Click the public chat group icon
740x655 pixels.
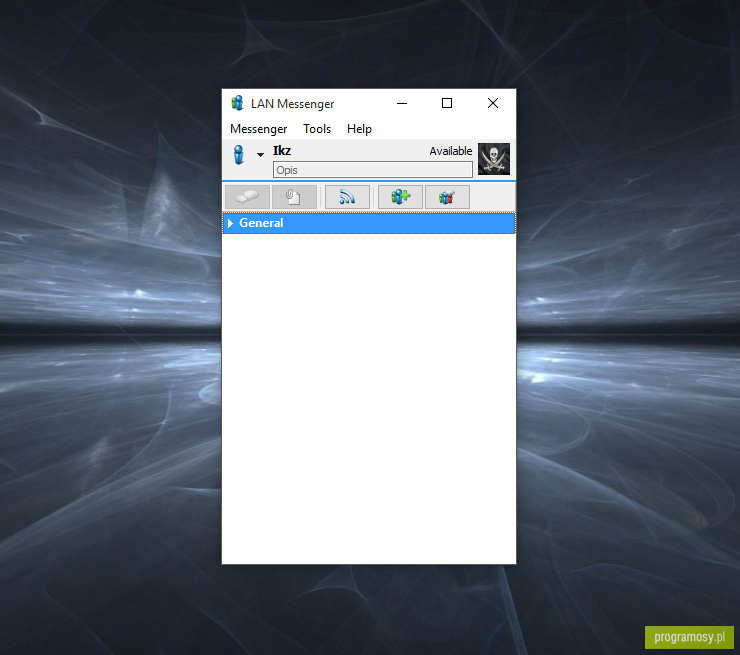click(447, 197)
